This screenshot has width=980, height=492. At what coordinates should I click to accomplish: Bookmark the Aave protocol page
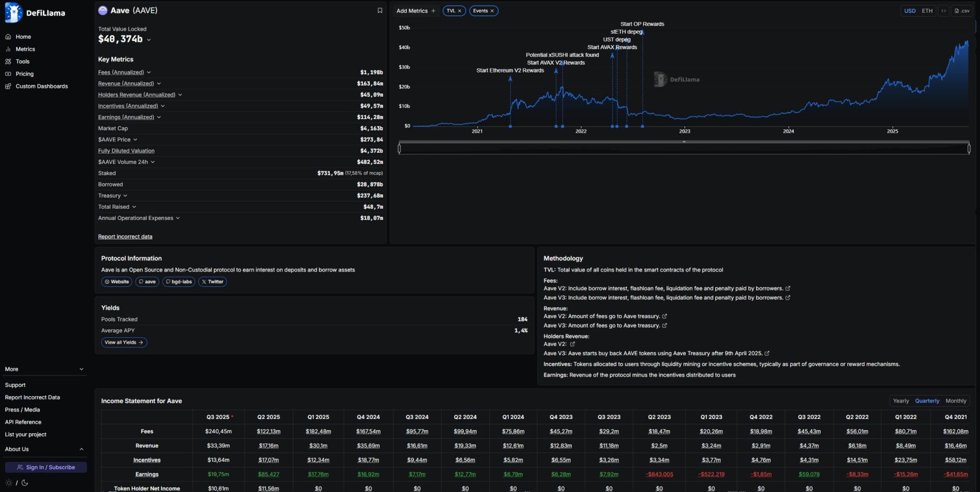[x=380, y=11]
